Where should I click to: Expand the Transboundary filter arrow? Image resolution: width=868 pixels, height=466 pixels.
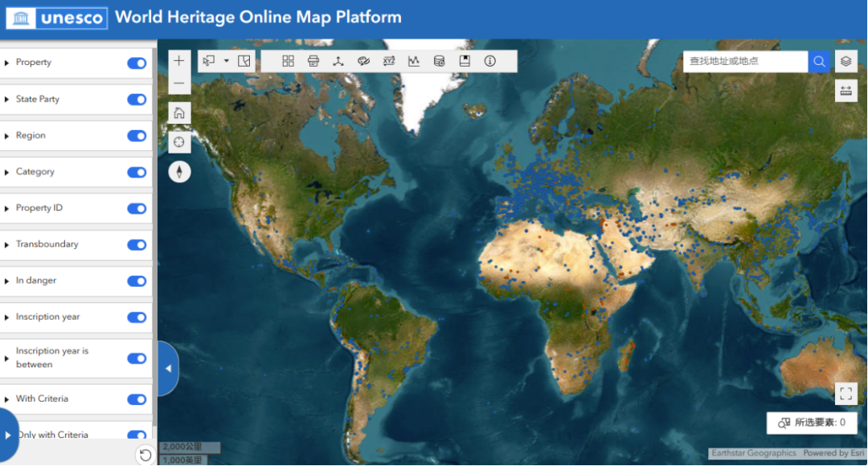[6, 245]
